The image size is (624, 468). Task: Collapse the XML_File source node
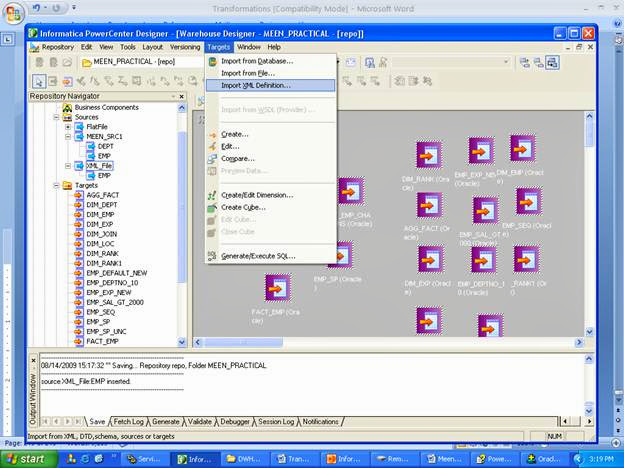68,166
